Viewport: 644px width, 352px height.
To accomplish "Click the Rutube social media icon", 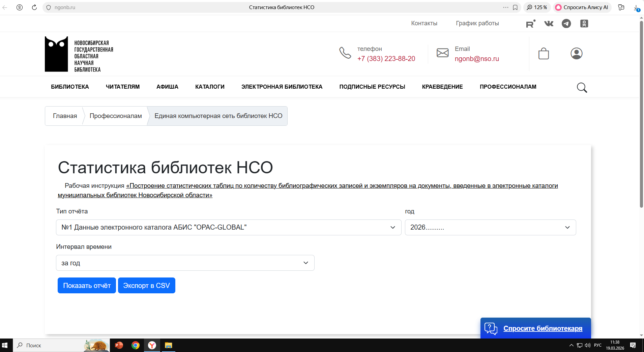I will pos(530,24).
